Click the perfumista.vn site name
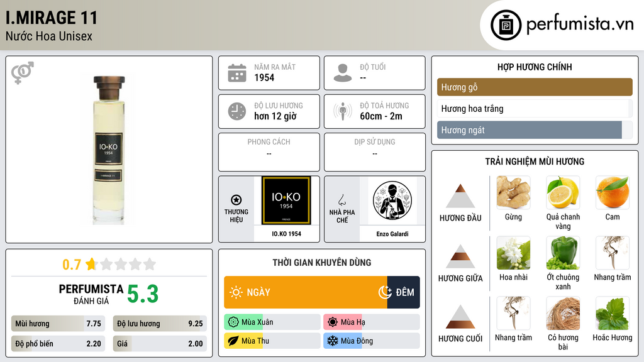Screen dimensions: 644x362 click(x=580, y=24)
